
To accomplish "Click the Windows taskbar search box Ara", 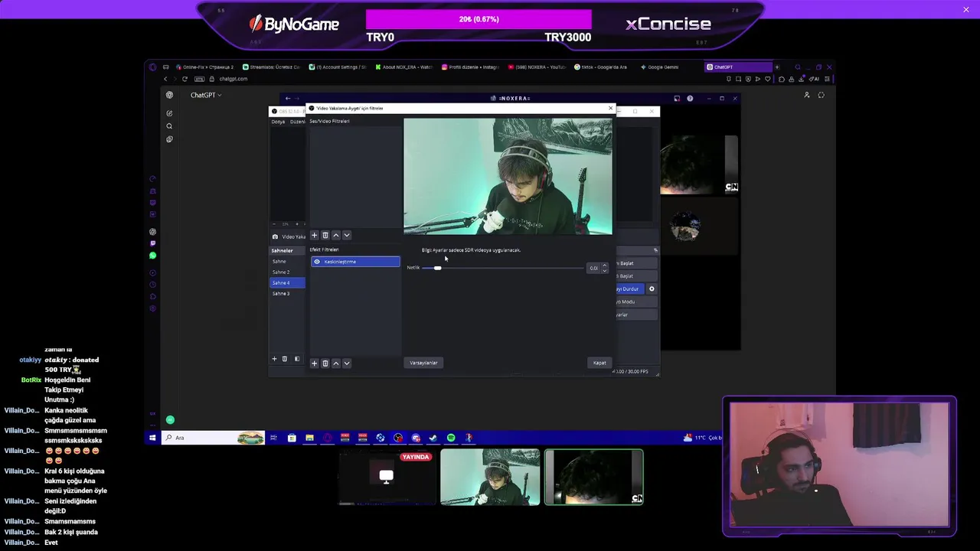I will pyautogui.click(x=214, y=438).
